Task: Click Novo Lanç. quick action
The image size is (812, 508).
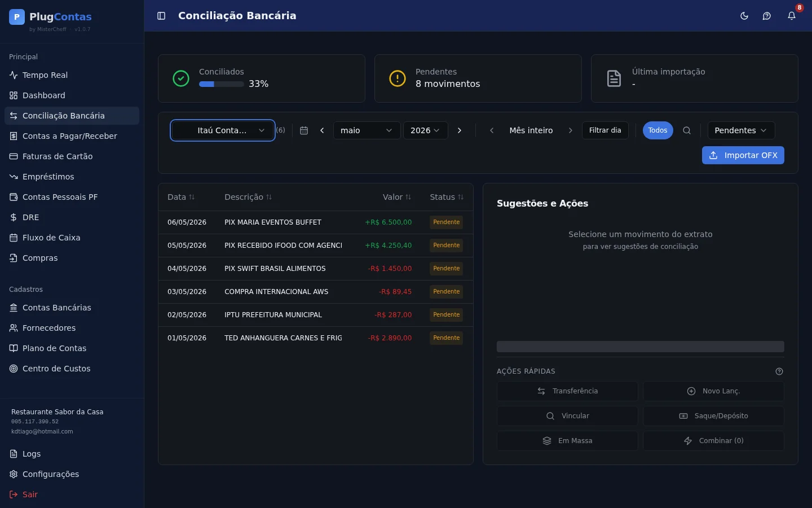Action: click(x=713, y=391)
